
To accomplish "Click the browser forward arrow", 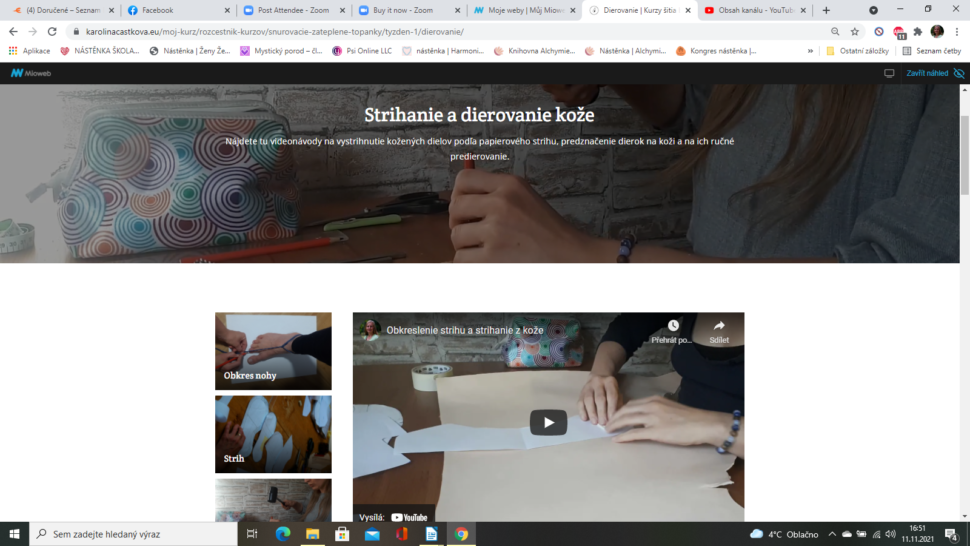I will pos(33,32).
